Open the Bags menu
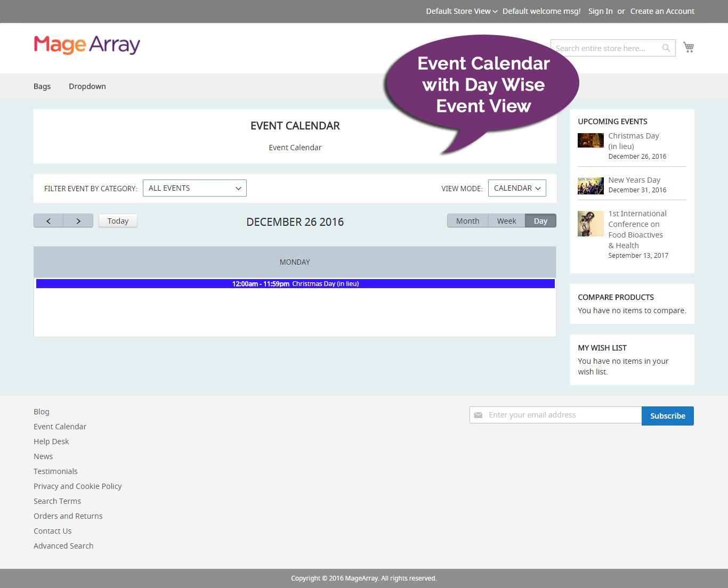The height and width of the screenshot is (588, 728). pyautogui.click(x=42, y=86)
